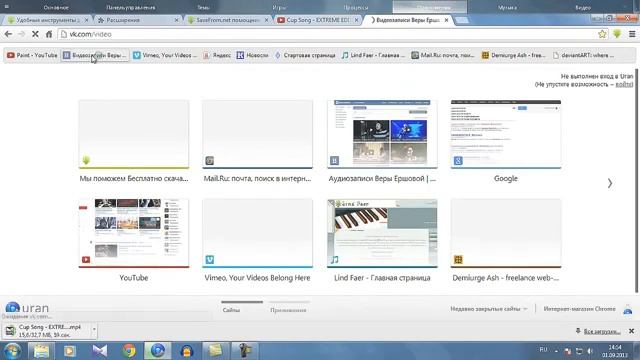Click the RU language indicator
This screenshot has width=640, height=360.
[x=543, y=350]
